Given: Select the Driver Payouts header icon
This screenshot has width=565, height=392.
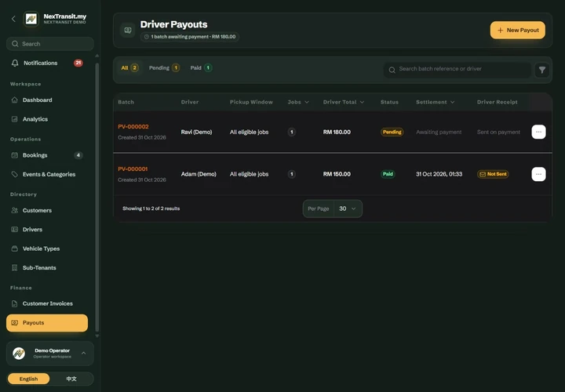Looking at the screenshot, I should point(128,31).
